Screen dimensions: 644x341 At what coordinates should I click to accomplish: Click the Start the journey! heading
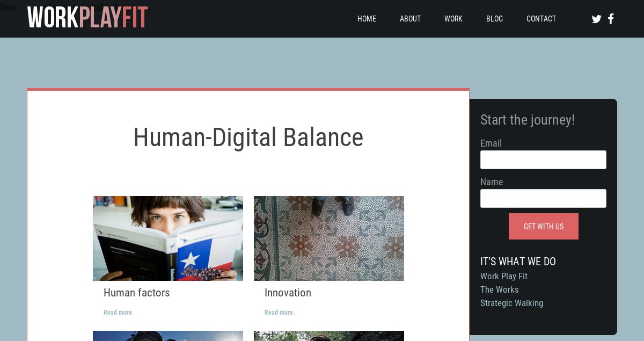[528, 120]
